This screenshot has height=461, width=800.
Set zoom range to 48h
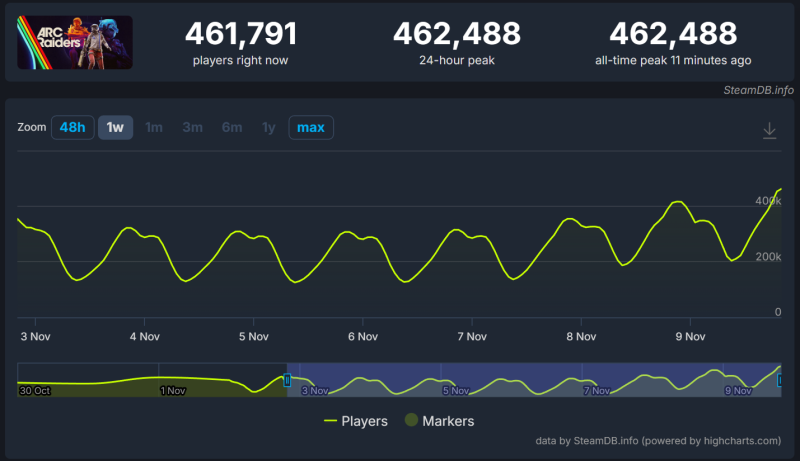72,127
